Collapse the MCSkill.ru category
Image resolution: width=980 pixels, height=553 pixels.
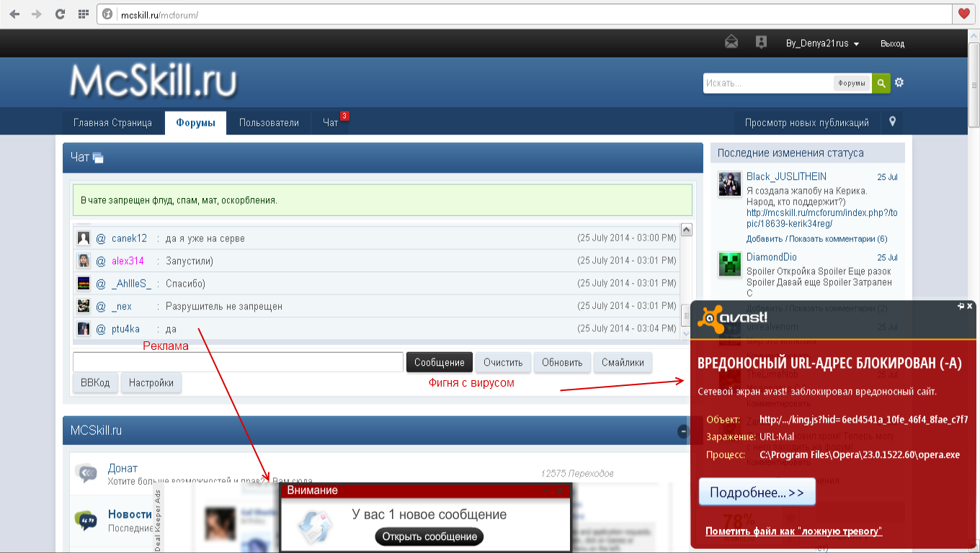pyautogui.click(x=682, y=431)
